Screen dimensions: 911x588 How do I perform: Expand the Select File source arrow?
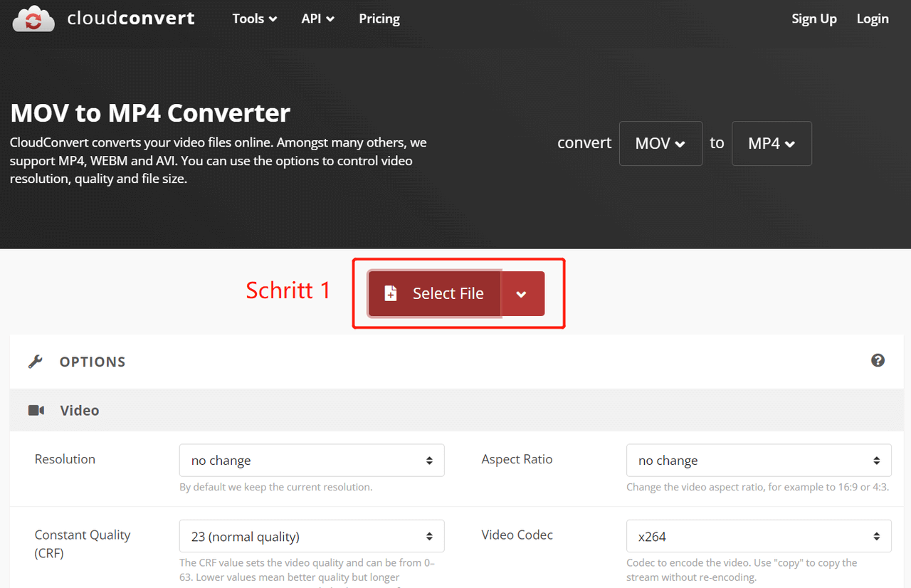click(x=523, y=293)
